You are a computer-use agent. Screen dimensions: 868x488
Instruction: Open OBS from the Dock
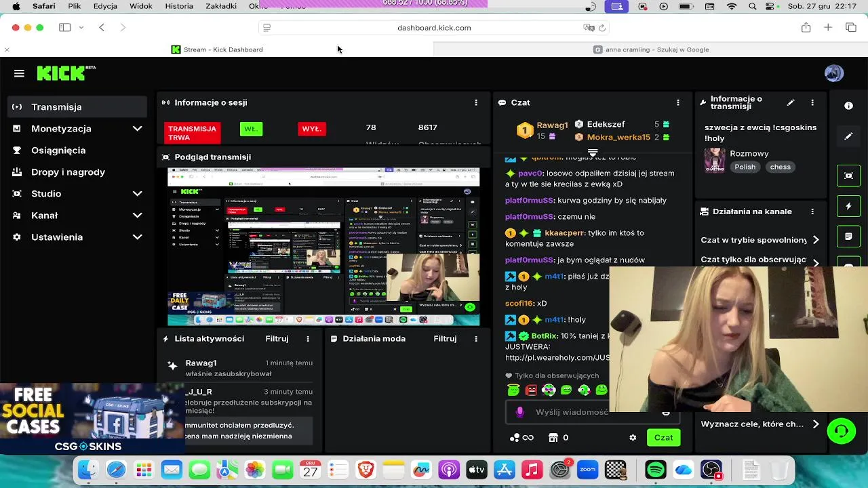(x=711, y=469)
